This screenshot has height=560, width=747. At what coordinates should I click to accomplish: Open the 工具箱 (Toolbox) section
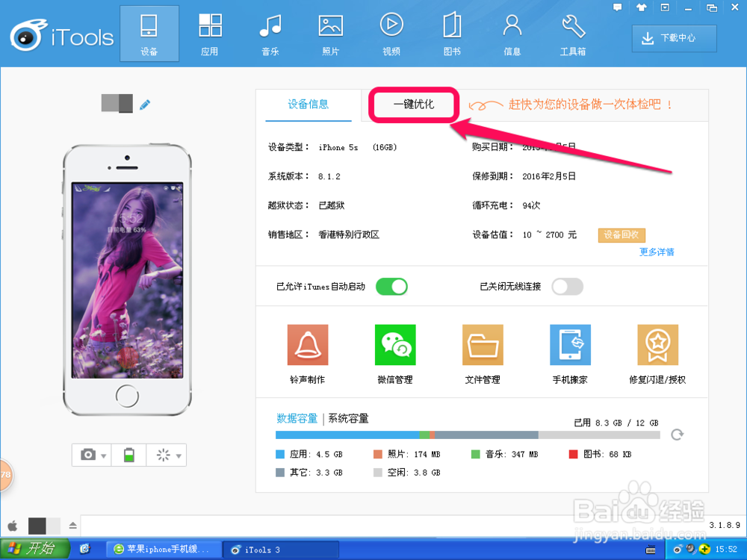573,34
